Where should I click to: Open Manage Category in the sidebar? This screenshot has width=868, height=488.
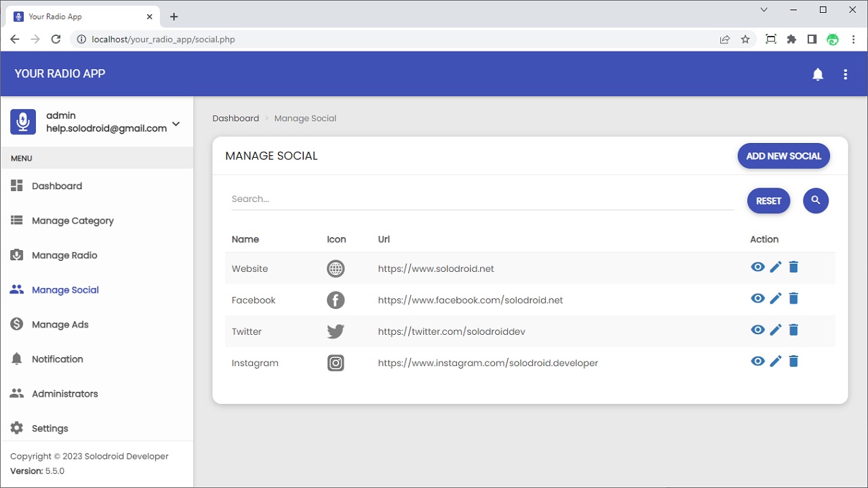tap(73, 221)
